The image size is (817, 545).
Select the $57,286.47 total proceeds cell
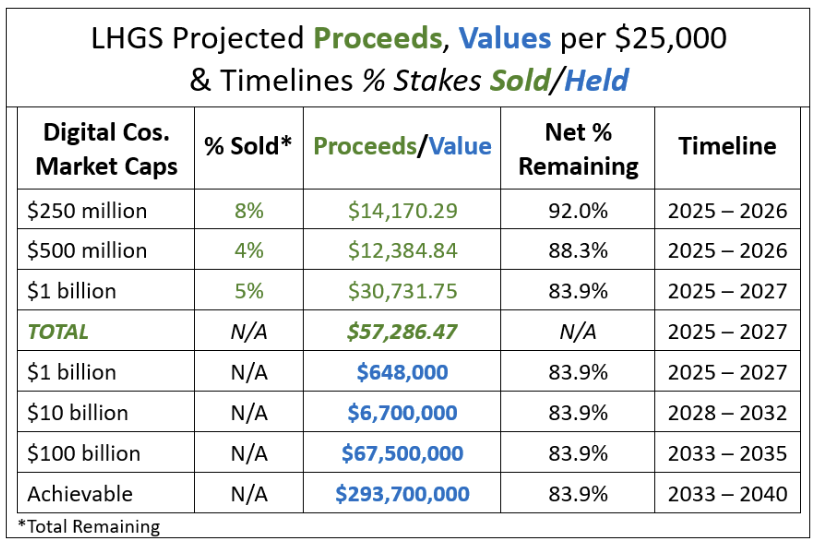tap(402, 331)
